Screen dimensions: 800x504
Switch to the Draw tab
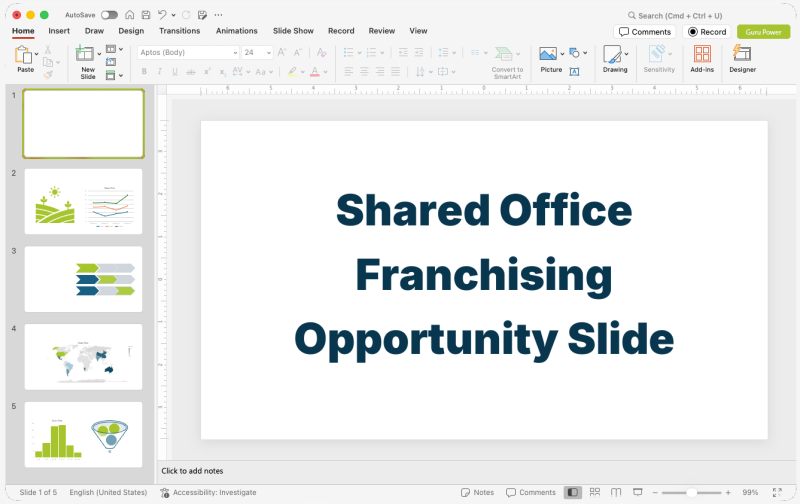pos(94,31)
